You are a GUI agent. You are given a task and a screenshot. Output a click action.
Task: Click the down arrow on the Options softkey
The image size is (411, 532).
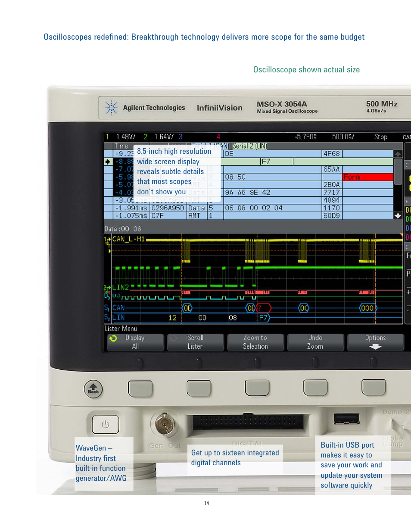(x=375, y=347)
